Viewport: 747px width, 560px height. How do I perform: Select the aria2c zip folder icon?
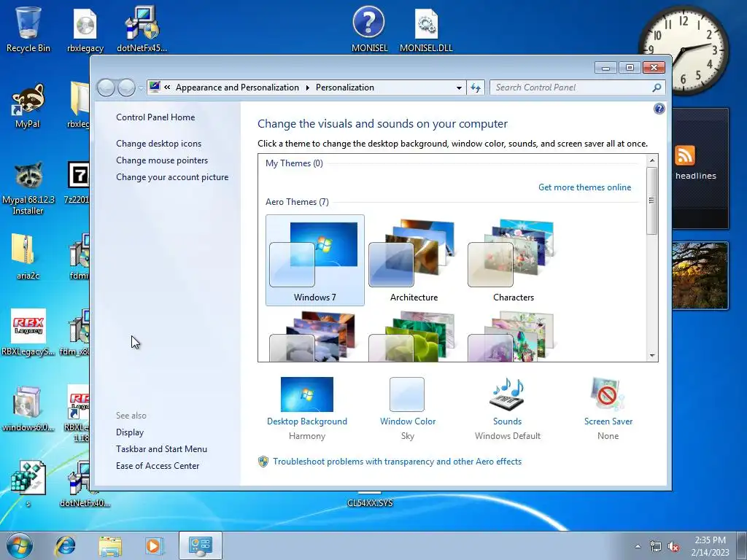(x=28, y=256)
